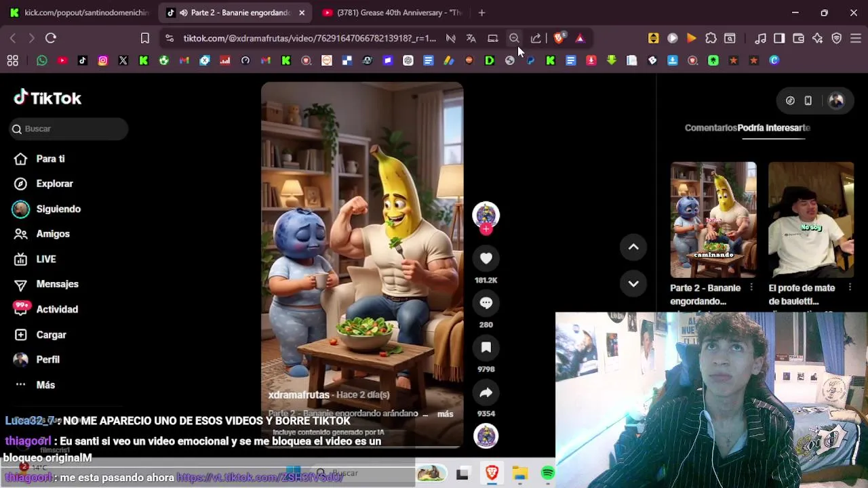Toggle the browser sidebar panel
Viewport: 868px width, 488px height.
point(779,38)
